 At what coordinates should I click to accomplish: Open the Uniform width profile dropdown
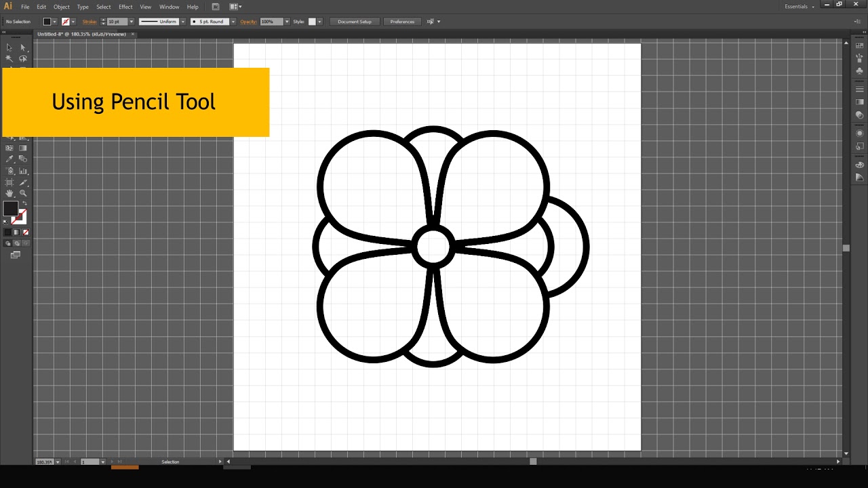click(x=182, y=22)
